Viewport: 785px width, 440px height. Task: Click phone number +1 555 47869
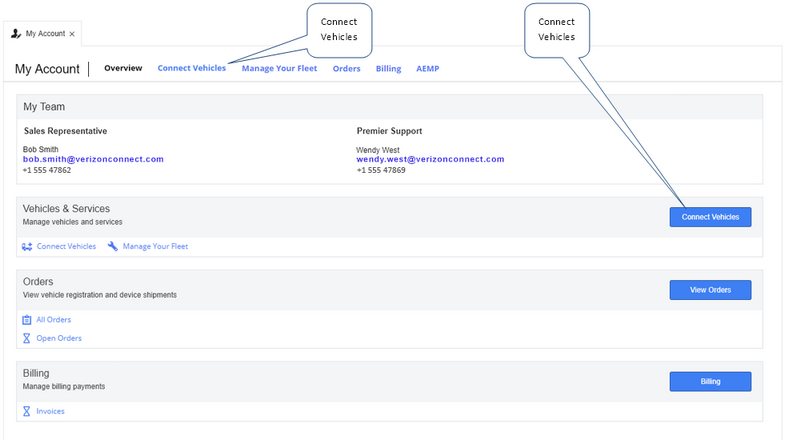click(x=381, y=170)
